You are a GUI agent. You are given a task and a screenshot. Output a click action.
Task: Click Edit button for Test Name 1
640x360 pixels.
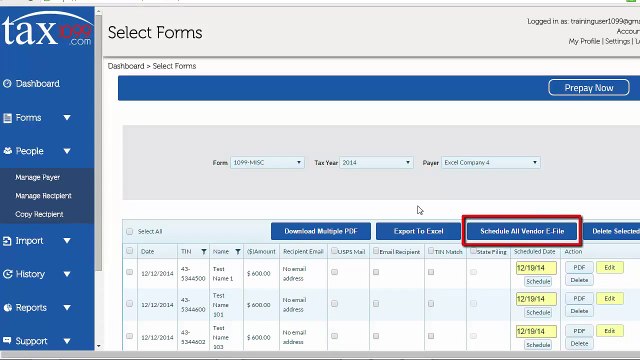tap(609, 267)
